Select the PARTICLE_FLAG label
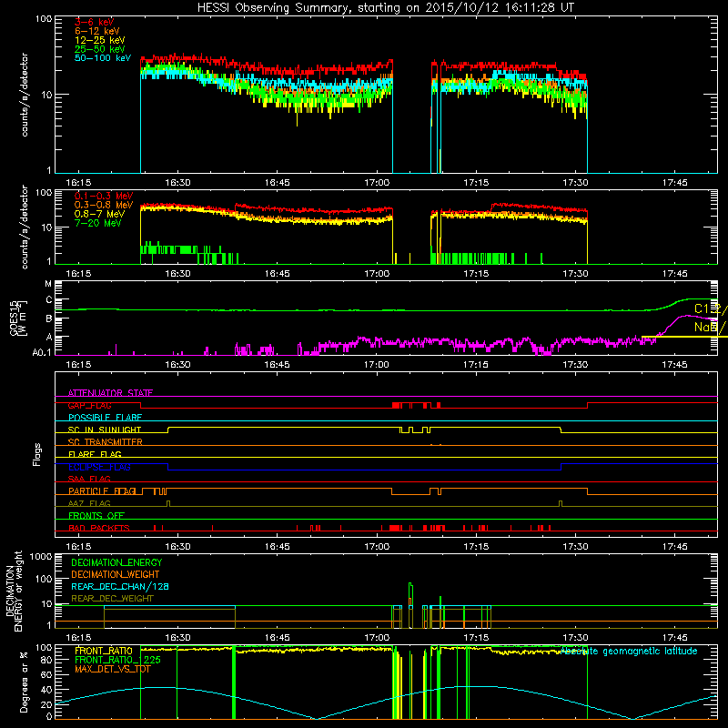Screen dimensions: 728x728 (103, 491)
